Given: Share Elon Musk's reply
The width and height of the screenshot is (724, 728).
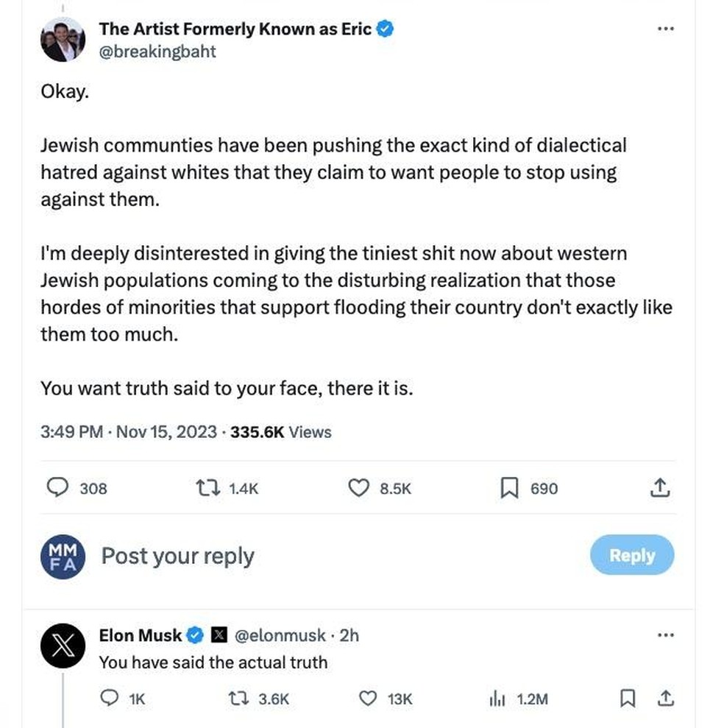Looking at the screenshot, I should tap(665, 699).
